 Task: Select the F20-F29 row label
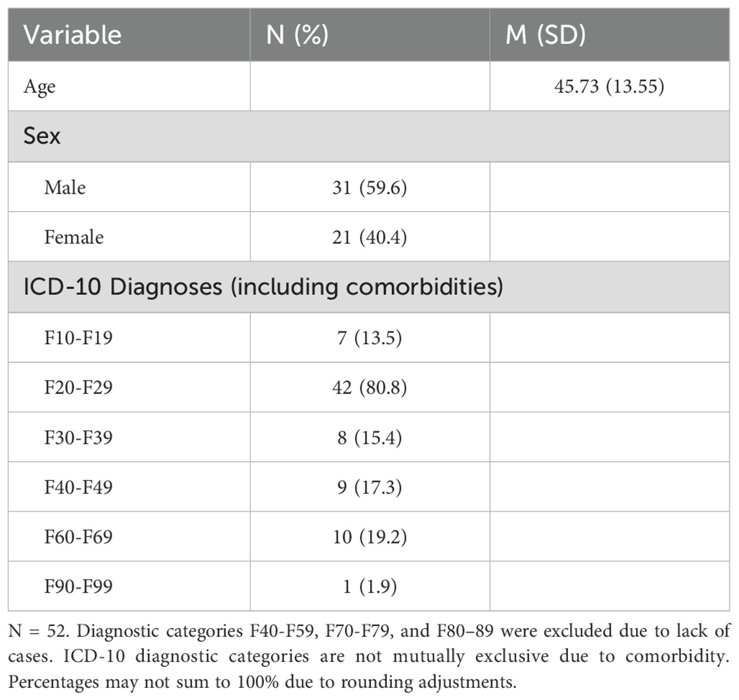tap(78, 387)
